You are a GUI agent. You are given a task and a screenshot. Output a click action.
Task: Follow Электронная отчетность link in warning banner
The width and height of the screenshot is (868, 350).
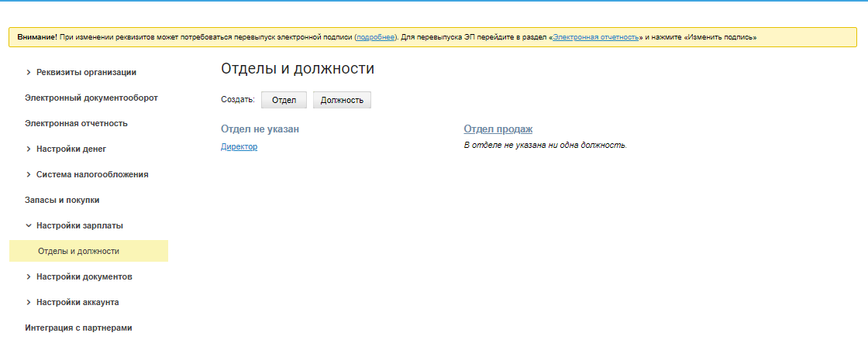click(596, 38)
